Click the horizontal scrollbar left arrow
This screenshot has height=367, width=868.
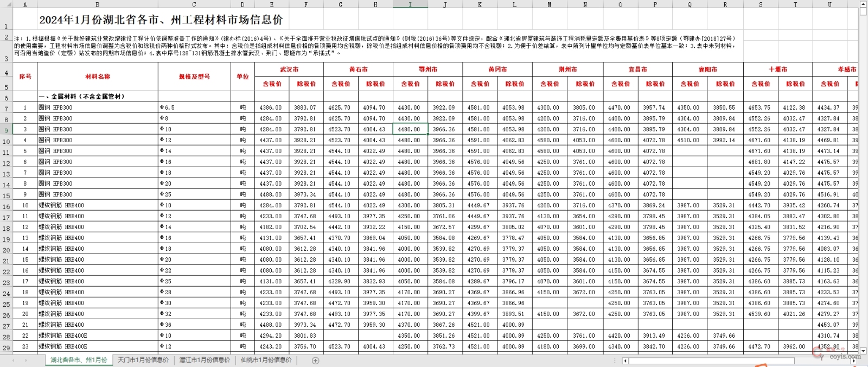[x=626, y=360]
